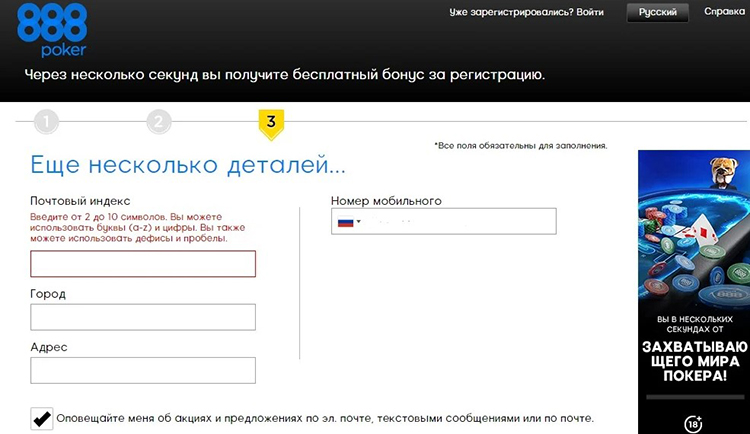
Task: Click the step 1 circle indicator
Action: 46,123
